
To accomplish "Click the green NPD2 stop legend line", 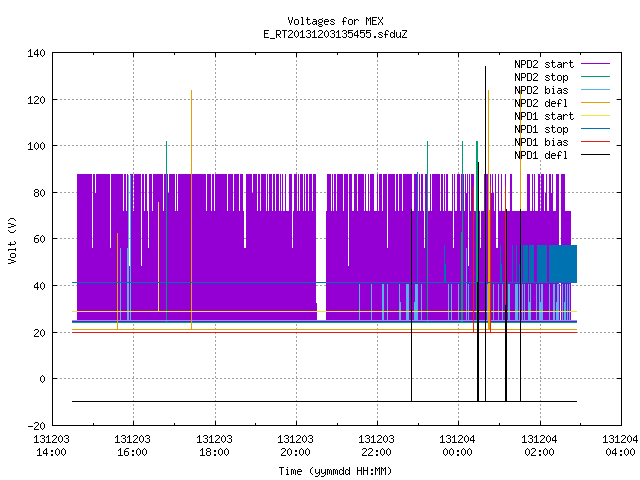I will [x=596, y=77].
